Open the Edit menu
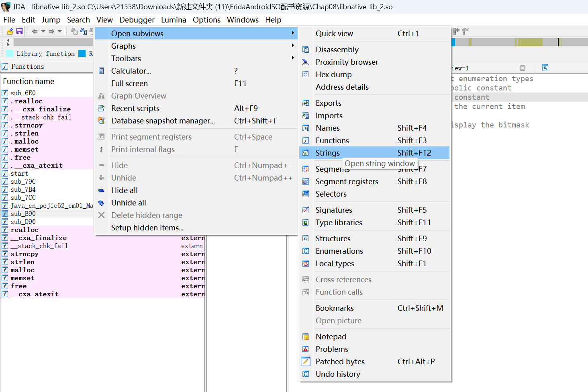Image resolution: width=588 pixels, height=392 pixels. coord(29,20)
